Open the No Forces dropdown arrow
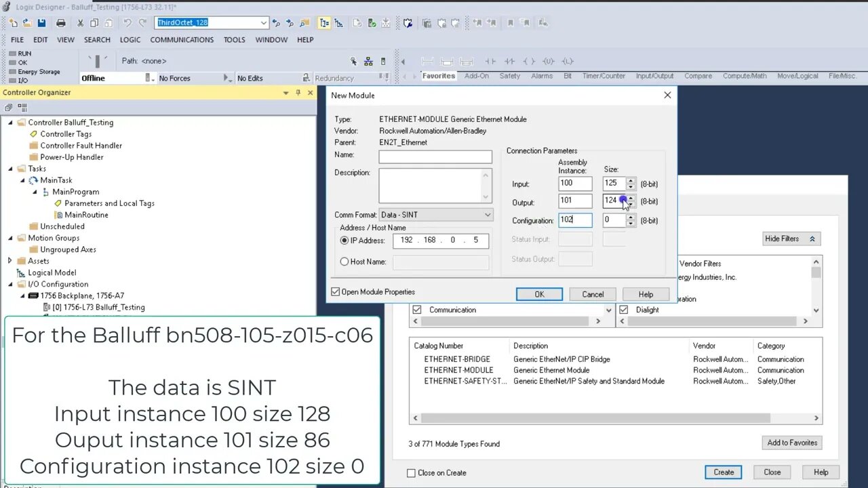 pyautogui.click(x=228, y=78)
